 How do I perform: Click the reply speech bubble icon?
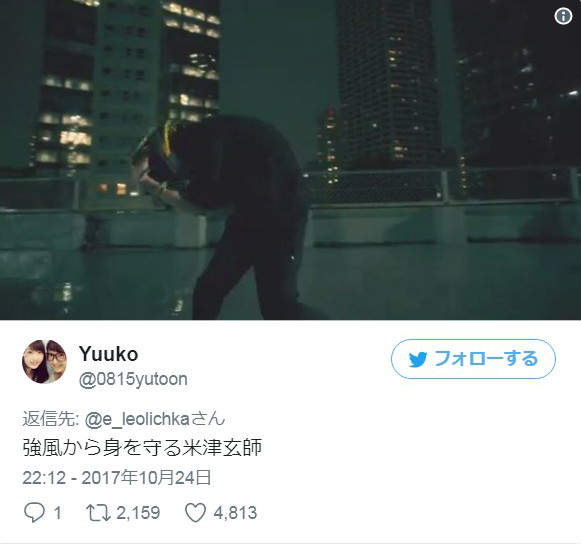point(34,513)
